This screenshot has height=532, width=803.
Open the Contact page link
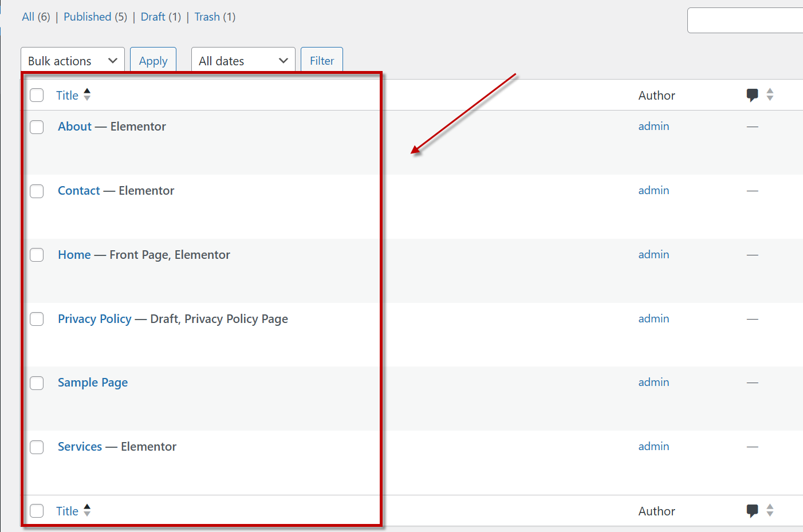click(x=79, y=191)
